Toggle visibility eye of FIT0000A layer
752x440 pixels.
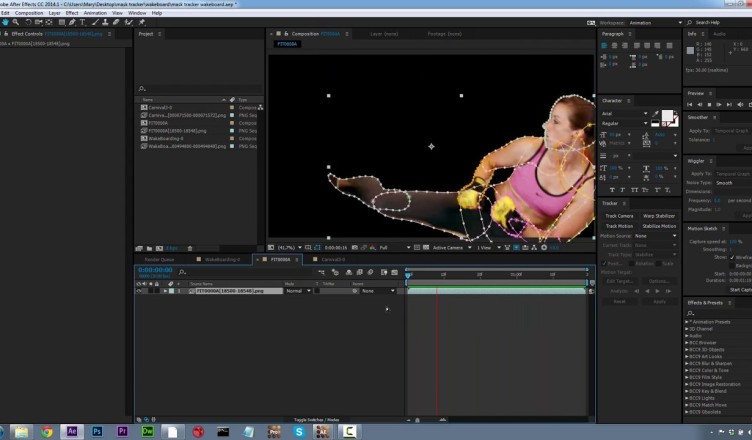pyautogui.click(x=139, y=291)
